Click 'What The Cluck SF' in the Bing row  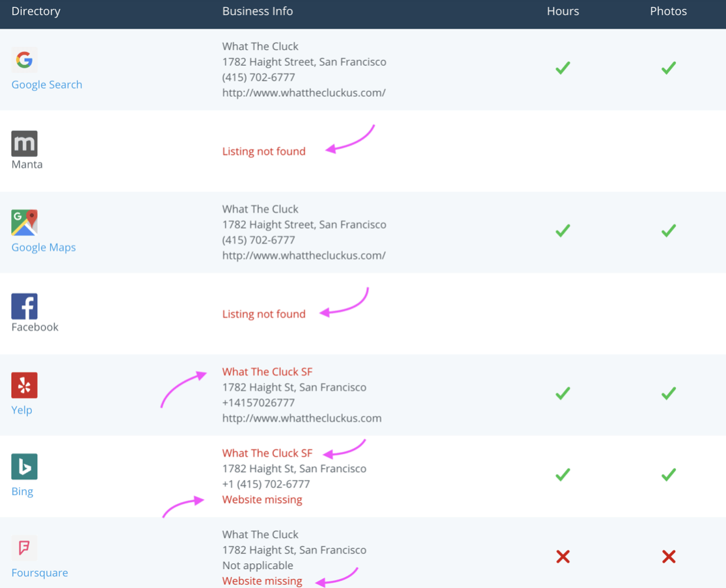click(x=267, y=453)
